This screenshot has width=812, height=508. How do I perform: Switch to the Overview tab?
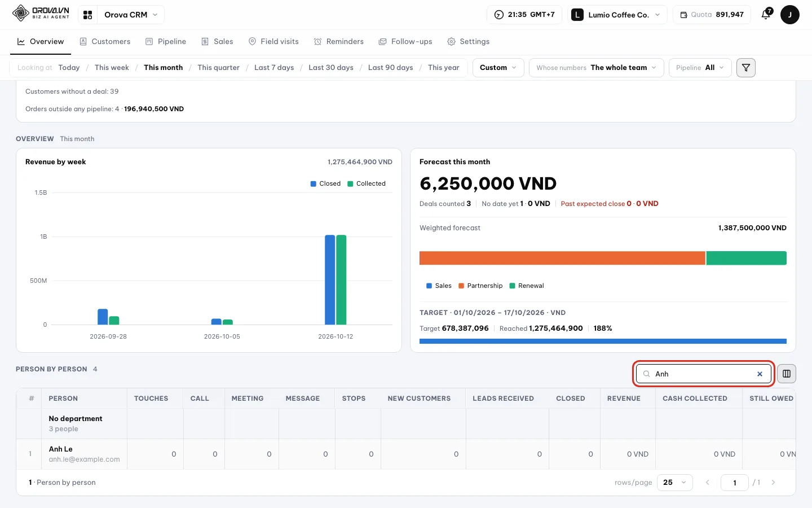(x=41, y=42)
